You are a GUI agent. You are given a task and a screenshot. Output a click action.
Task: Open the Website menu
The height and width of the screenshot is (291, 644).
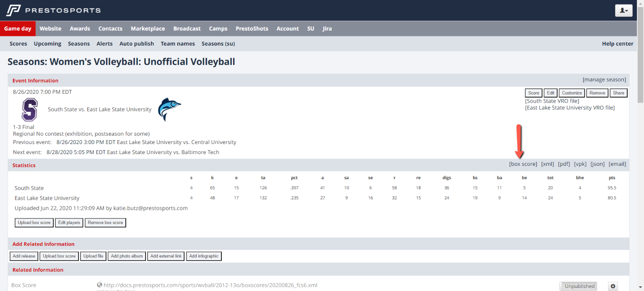[50, 28]
